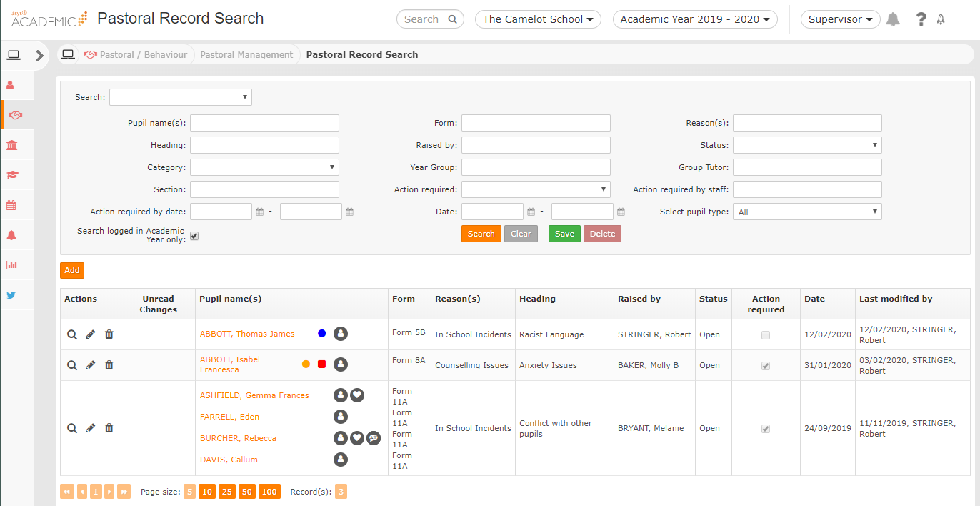
Task: Click the Twitter icon in left sidebar
Action: click(x=11, y=295)
